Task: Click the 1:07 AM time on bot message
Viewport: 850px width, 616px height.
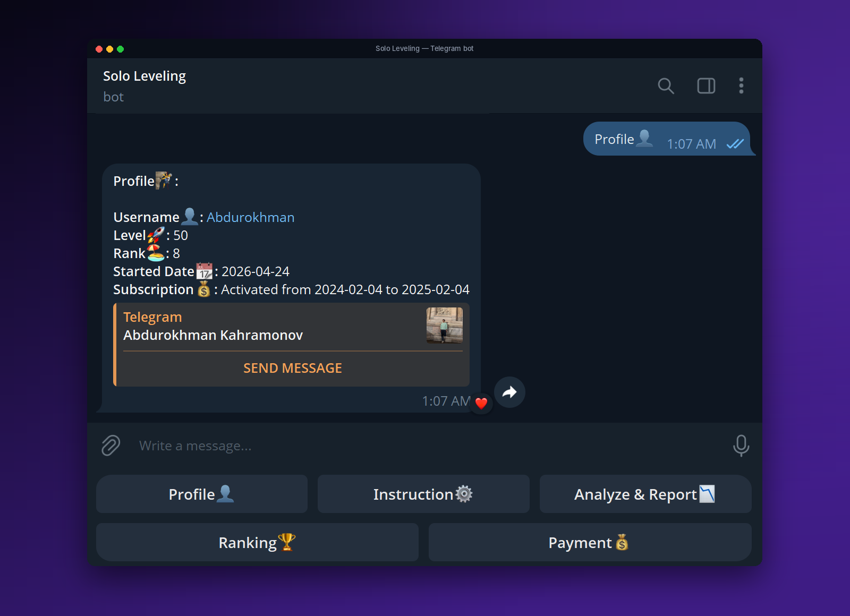Action: click(446, 401)
